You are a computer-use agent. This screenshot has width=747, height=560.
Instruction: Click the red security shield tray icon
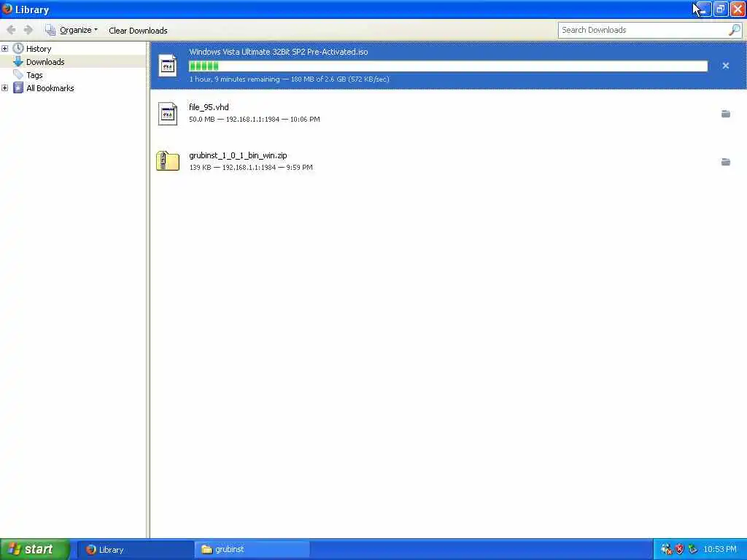(x=680, y=549)
